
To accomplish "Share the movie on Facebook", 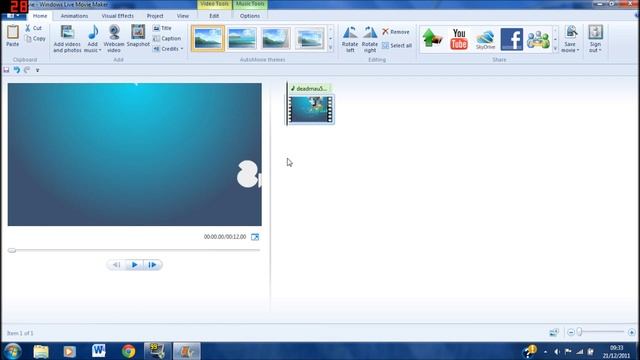I will pos(512,39).
